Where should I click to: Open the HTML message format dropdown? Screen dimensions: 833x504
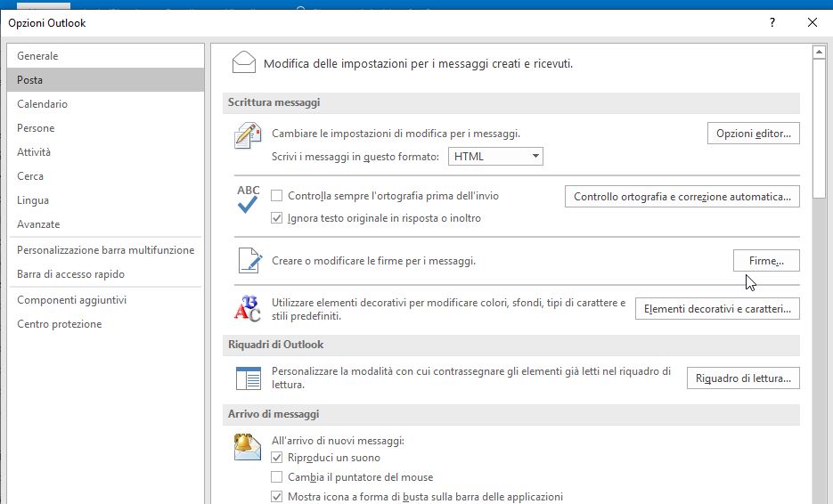coord(495,156)
